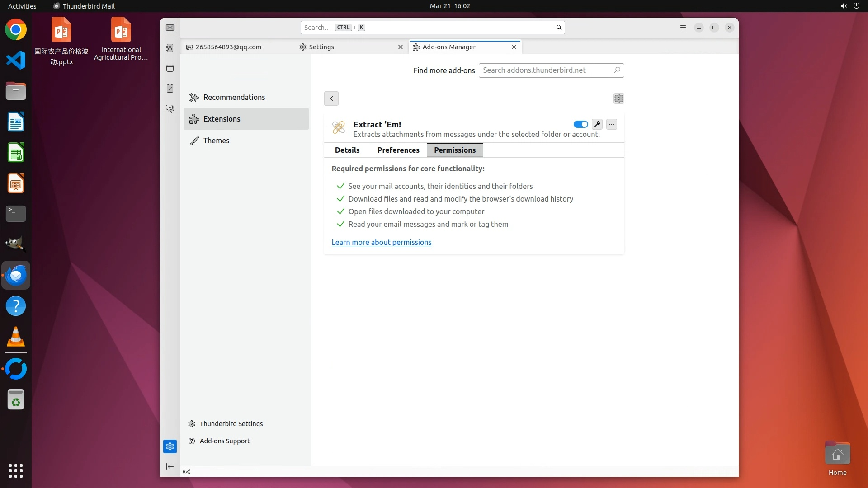Viewport: 868px width, 488px height.
Task: Close the Settings tab
Action: pos(400,47)
